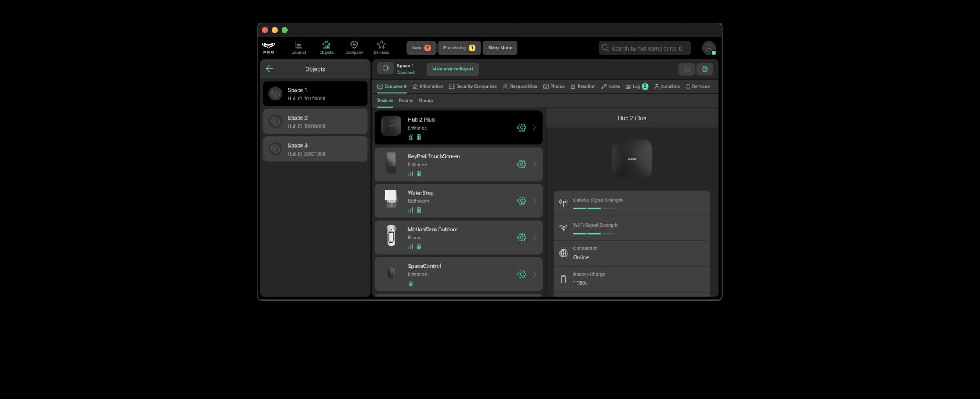Expand the WaterStop row chevron
Viewport: 980px width, 399px height.
[535, 201]
